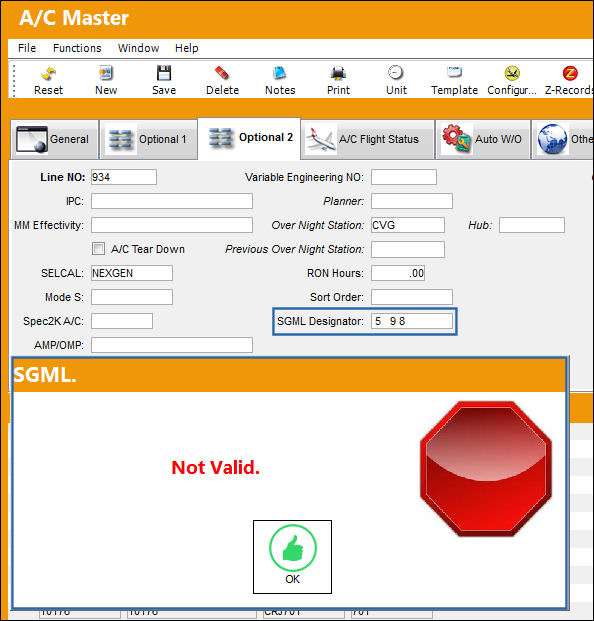Click the SGML Designator field
The width and height of the screenshot is (594, 621).
point(411,321)
